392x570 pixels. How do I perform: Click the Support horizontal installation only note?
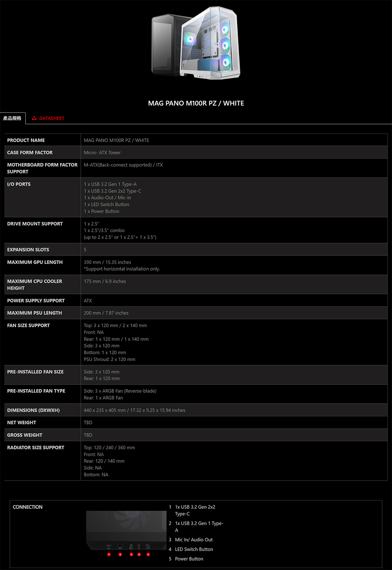click(x=122, y=269)
